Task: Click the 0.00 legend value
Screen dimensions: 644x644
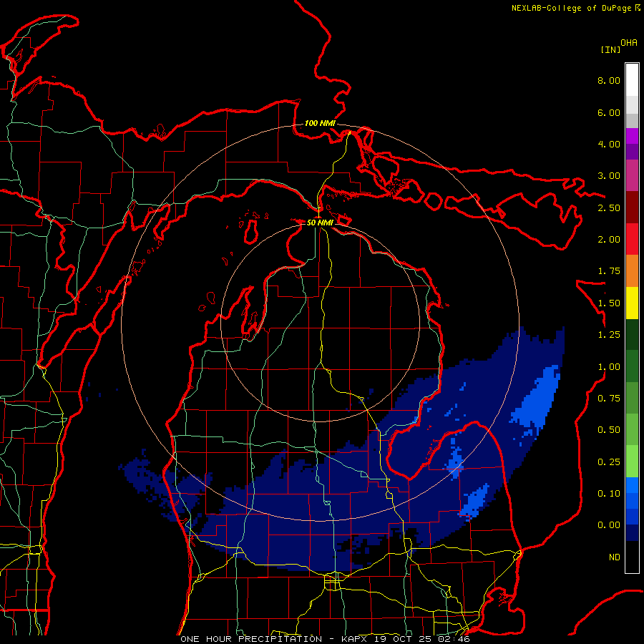Action: pos(609,525)
